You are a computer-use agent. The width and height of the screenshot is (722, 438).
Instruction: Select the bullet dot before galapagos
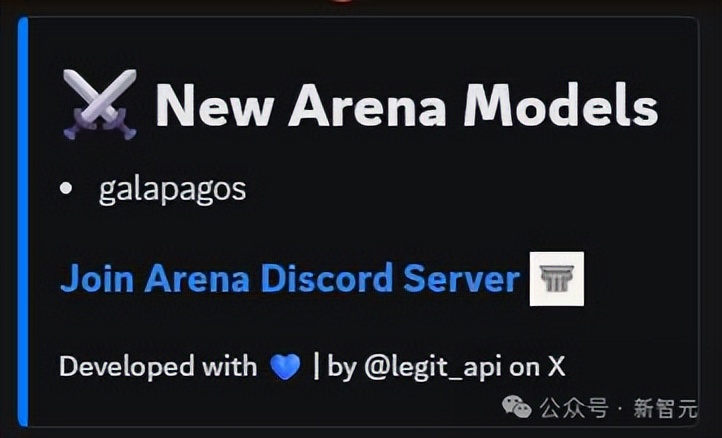66,188
